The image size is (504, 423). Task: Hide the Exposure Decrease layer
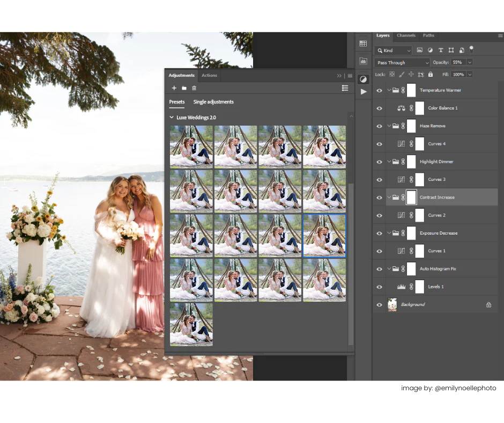(x=379, y=233)
